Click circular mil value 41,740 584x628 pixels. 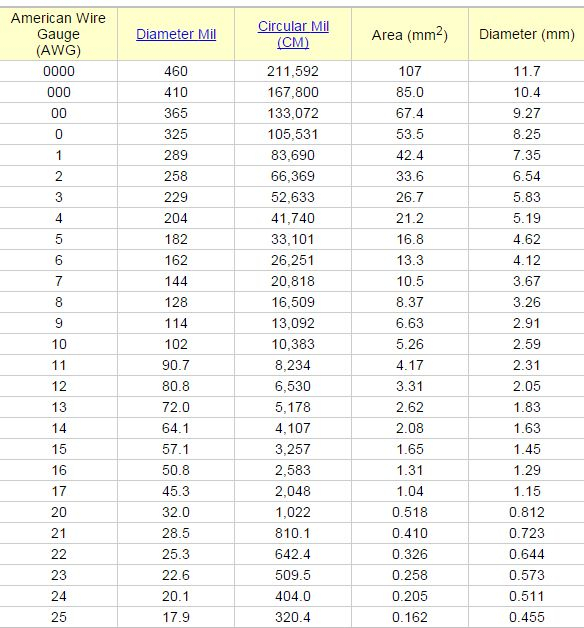[293, 218]
